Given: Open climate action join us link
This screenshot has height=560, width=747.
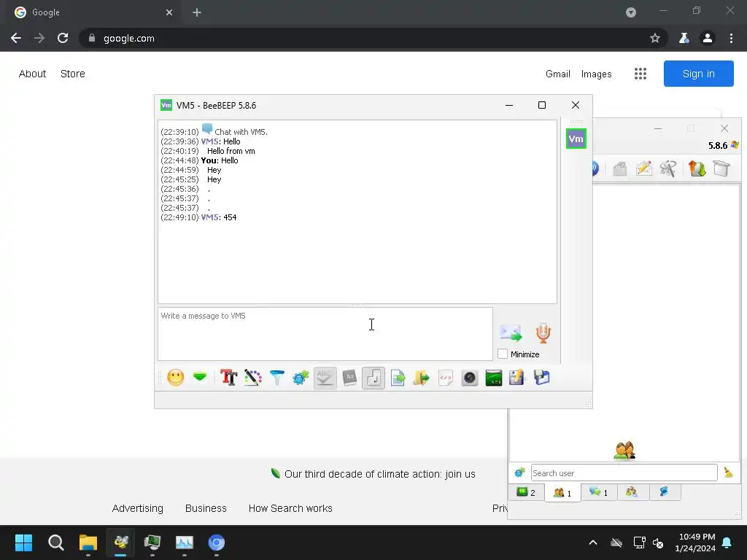Looking at the screenshot, I should point(379,474).
